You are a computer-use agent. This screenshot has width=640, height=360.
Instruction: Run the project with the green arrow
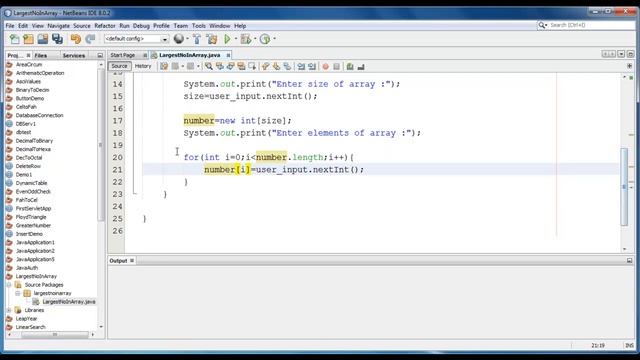[227, 39]
